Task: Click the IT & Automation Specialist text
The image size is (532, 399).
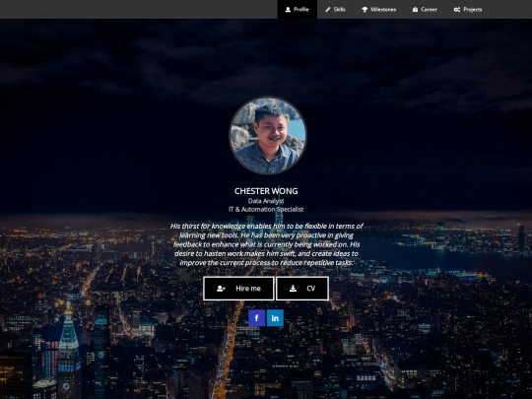Action: pyautogui.click(x=266, y=209)
